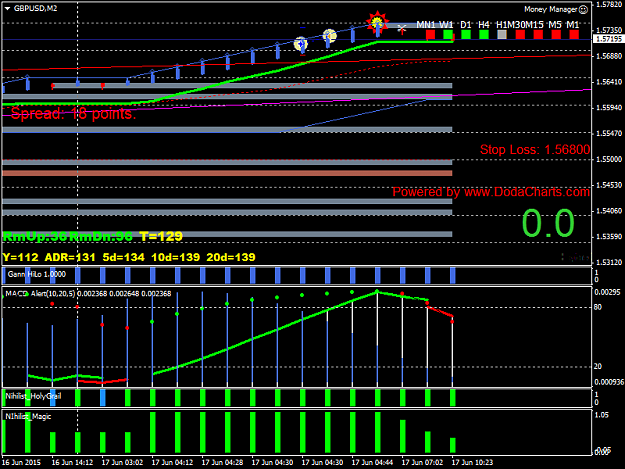Click the red square under MN1

coord(430,35)
